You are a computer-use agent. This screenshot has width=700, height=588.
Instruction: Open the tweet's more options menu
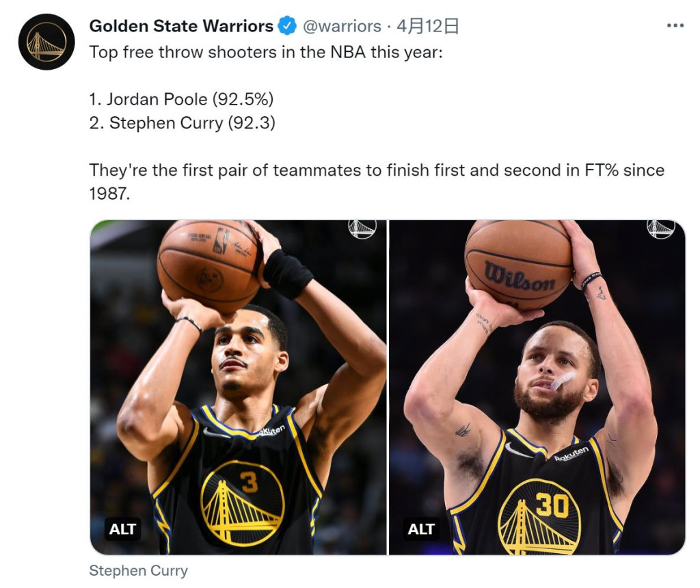pos(675,26)
